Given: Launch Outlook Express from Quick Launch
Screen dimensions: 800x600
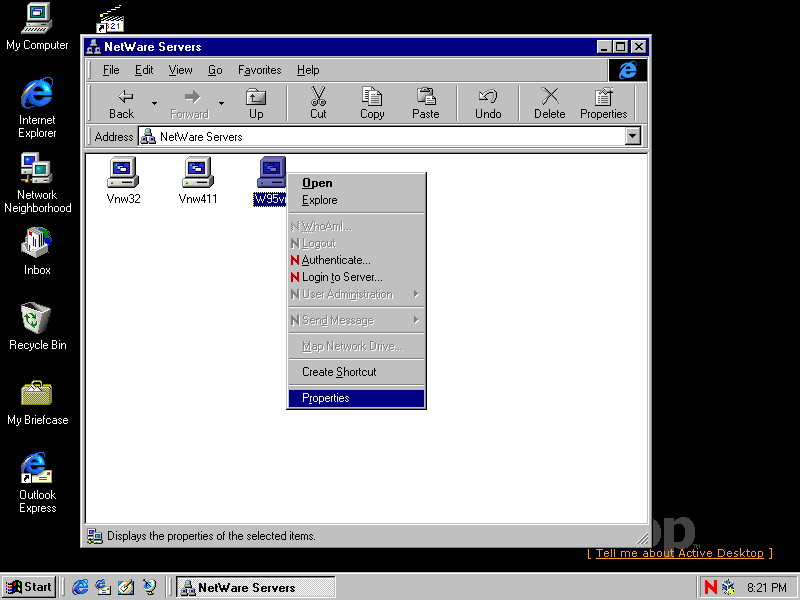Looking at the screenshot, I should click(x=103, y=587).
